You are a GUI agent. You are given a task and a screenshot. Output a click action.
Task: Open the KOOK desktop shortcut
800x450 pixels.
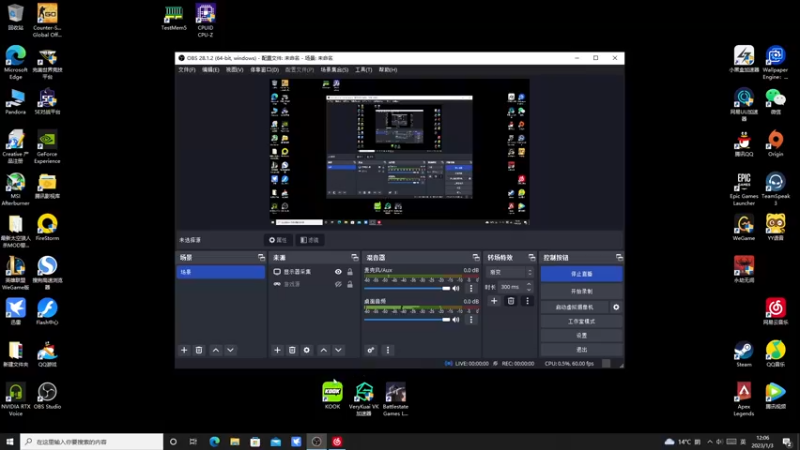pos(333,395)
